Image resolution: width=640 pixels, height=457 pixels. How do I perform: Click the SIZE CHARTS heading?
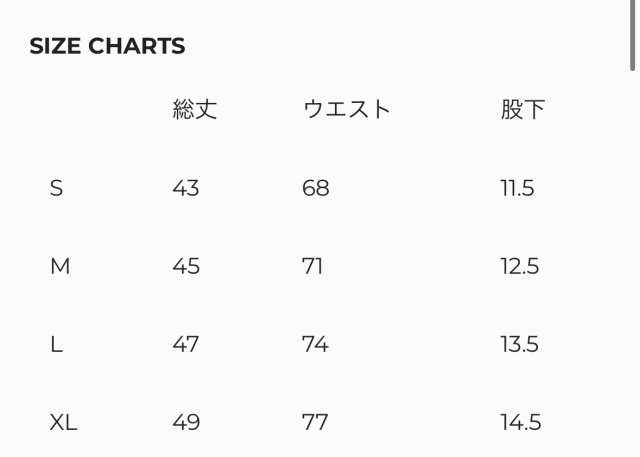107,46
